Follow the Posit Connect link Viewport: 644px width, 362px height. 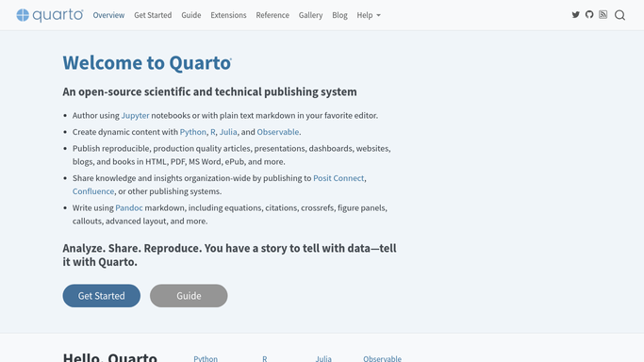tap(339, 178)
